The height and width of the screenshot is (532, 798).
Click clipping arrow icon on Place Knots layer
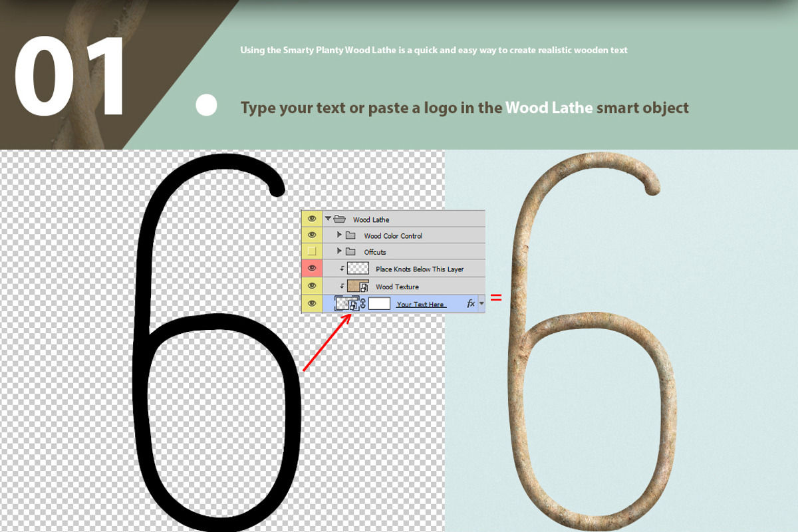pos(342,269)
